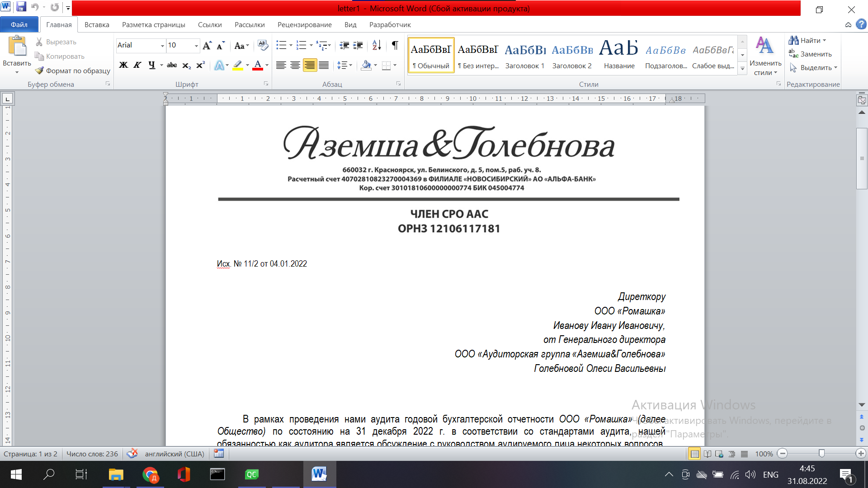Viewport: 868px width, 488px height.
Task: Click Replace (Заменить) in the editing group
Action: pyautogui.click(x=810, y=54)
